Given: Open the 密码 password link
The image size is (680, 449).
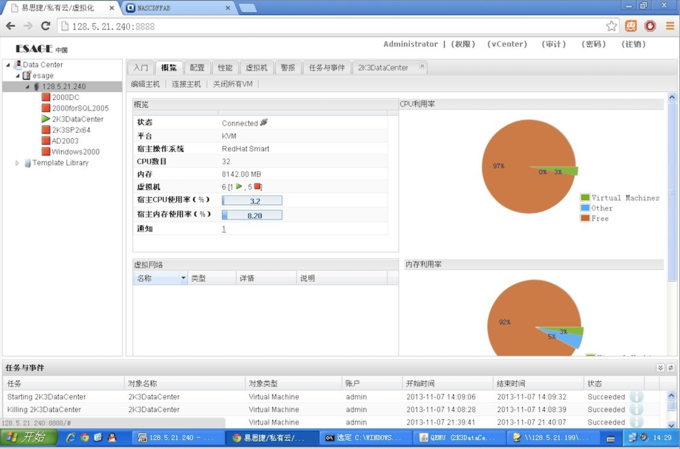Looking at the screenshot, I should click(593, 44).
